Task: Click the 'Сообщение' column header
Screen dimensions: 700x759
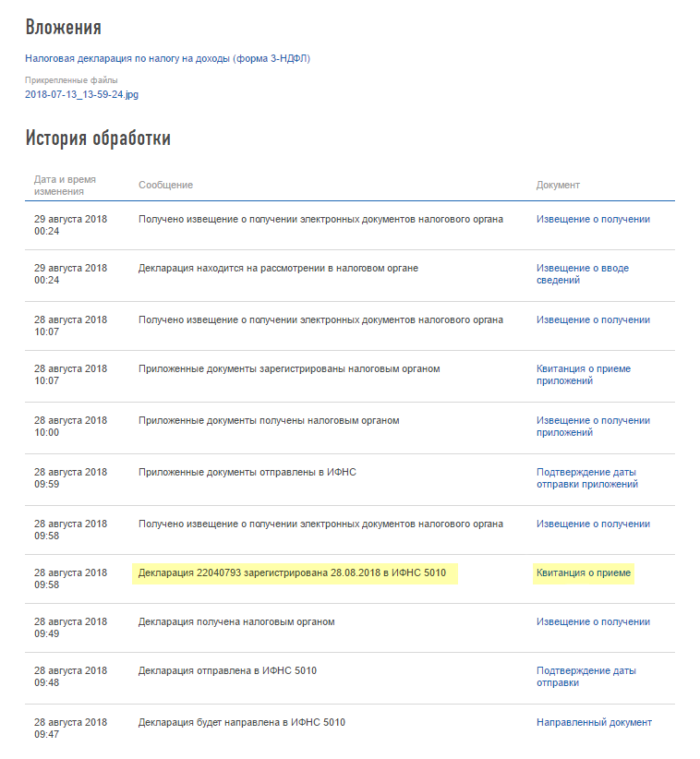Action: point(165,185)
